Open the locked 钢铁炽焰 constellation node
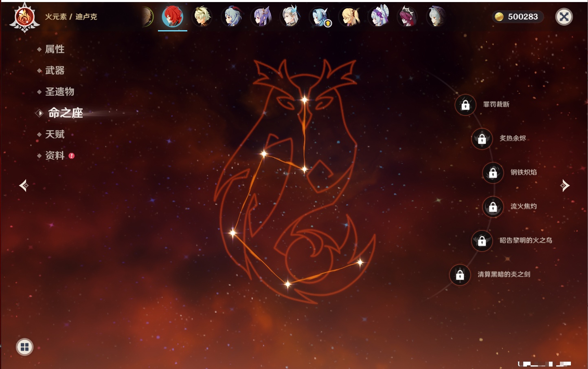This screenshot has height=369, width=588. point(493,173)
